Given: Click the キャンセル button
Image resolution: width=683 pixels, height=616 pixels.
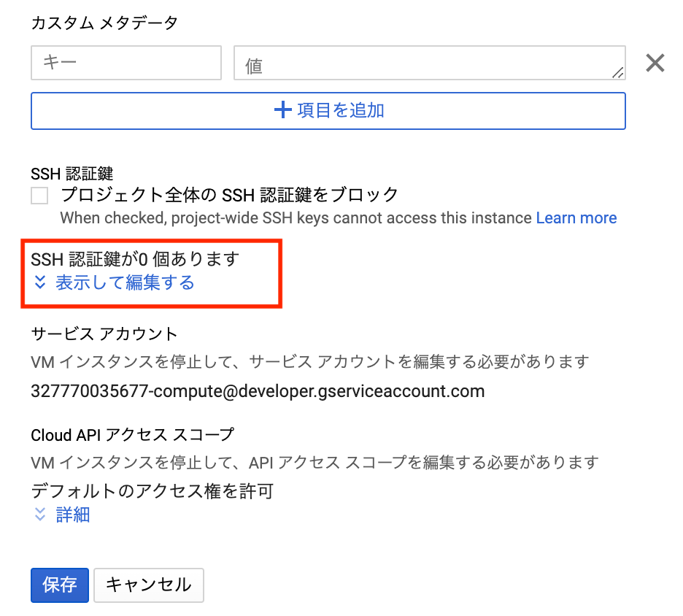Looking at the screenshot, I should (x=149, y=585).
